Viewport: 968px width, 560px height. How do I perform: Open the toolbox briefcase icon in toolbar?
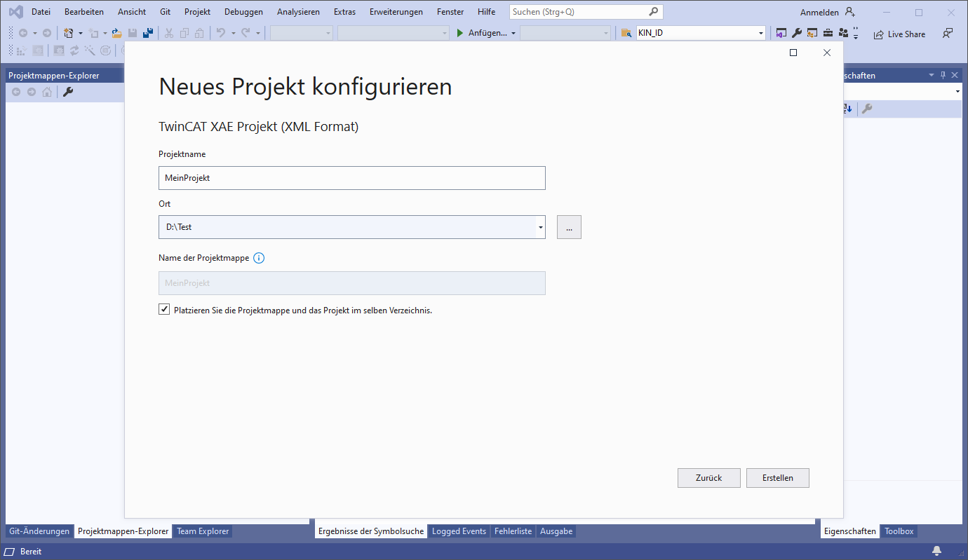coord(828,33)
